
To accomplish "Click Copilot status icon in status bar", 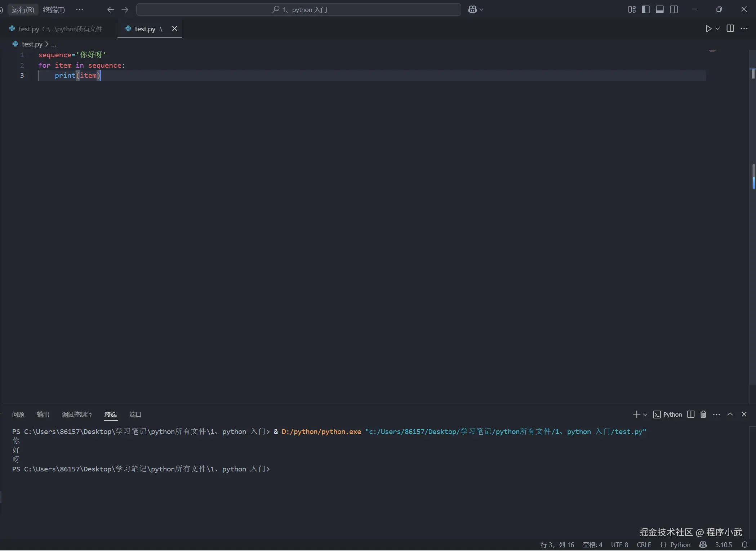I will (703, 545).
